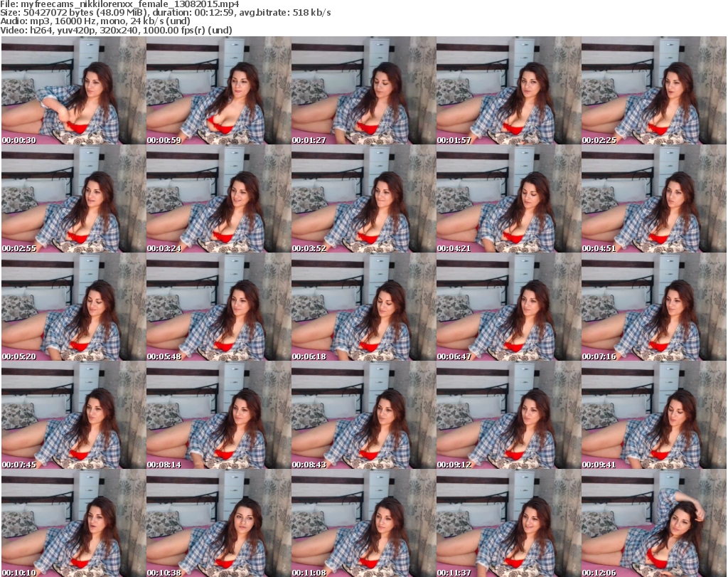Select the thumbnail stamped 00:01:27
This screenshot has height=577, width=728.
pyautogui.click(x=363, y=90)
